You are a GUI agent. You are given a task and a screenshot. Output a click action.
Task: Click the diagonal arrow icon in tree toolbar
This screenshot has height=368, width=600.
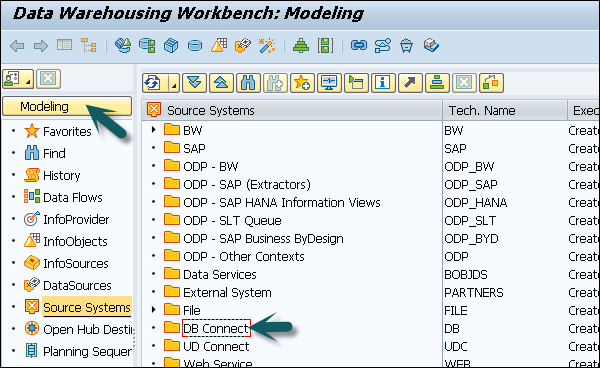pos(410,83)
